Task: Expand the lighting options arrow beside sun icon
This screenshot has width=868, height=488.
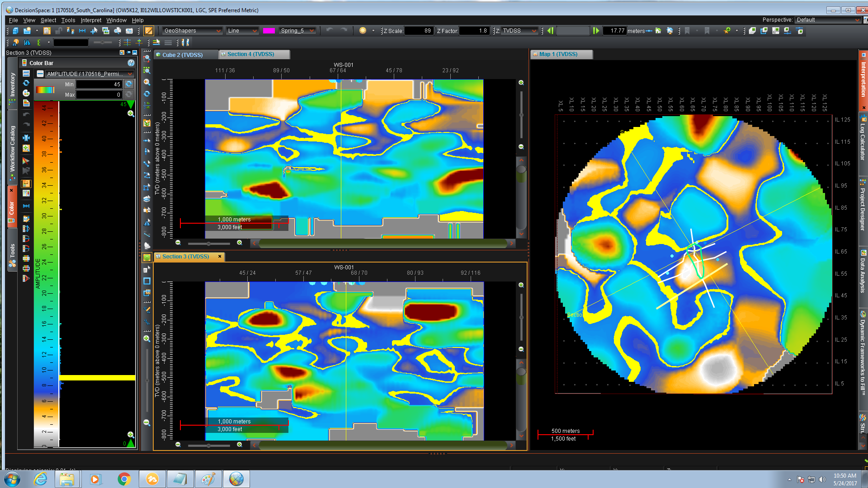Action: click(x=373, y=31)
